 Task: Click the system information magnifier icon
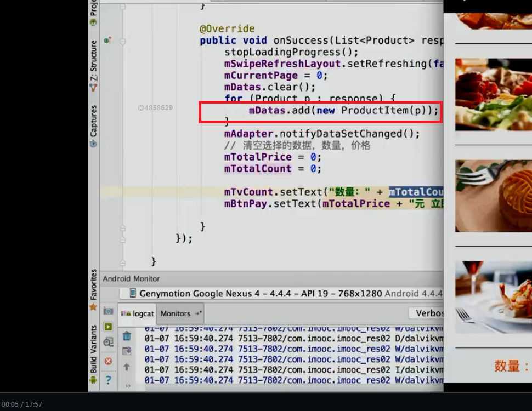[108, 342]
